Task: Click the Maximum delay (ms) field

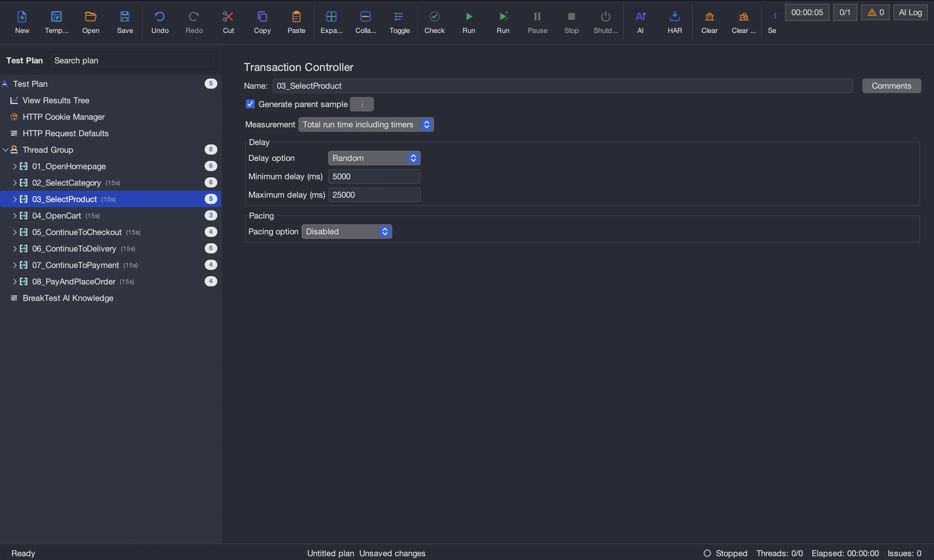Action: pyautogui.click(x=374, y=195)
